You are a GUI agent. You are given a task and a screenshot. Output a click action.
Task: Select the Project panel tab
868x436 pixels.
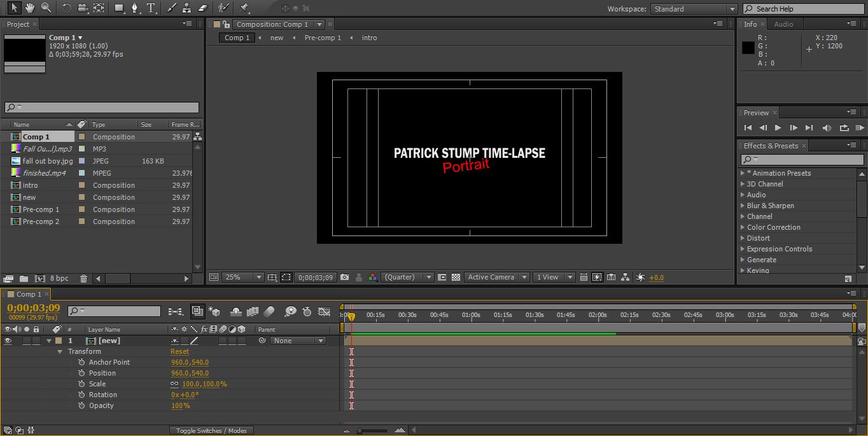click(x=18, y=24)
